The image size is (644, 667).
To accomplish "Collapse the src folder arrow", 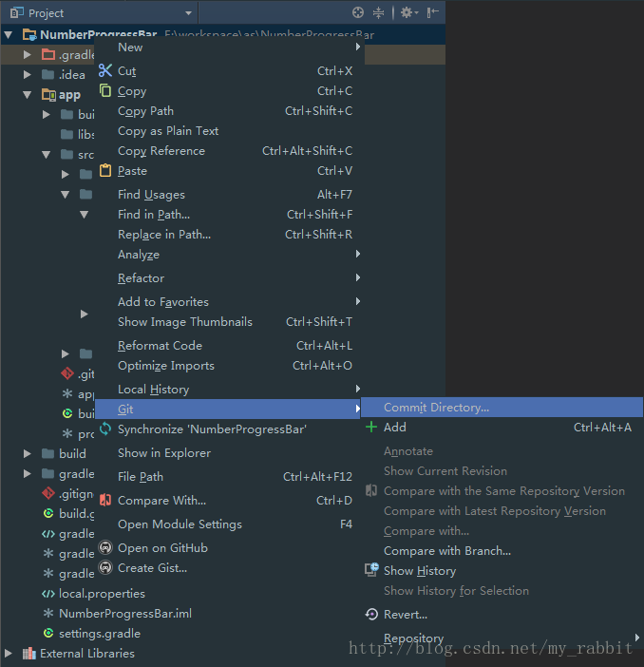I will (46, 155).
